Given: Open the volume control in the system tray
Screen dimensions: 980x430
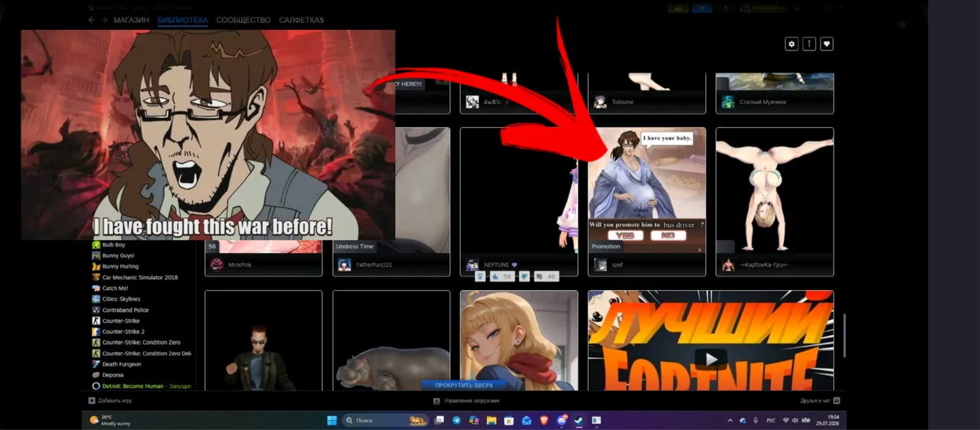Looking at the screenshot, I should pyautogui.click(x=795, y=420).
